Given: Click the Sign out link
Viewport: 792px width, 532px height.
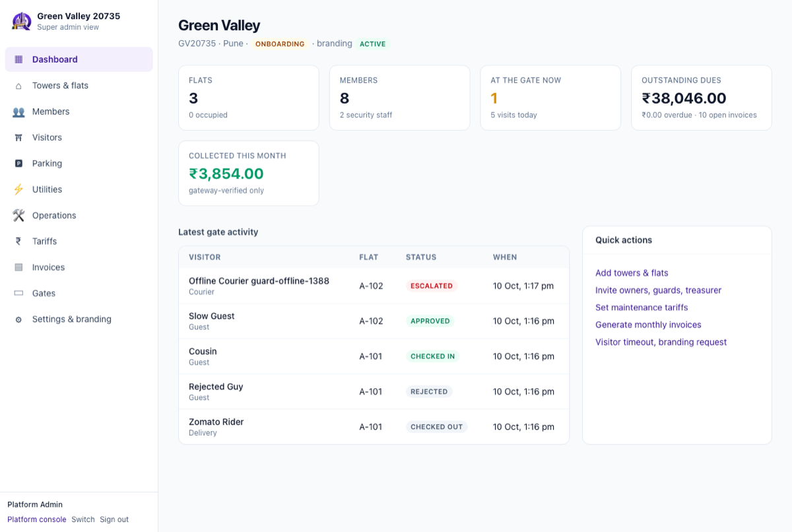Looking at the screenshot, I should pyautogui.click(x=114, y=519).
